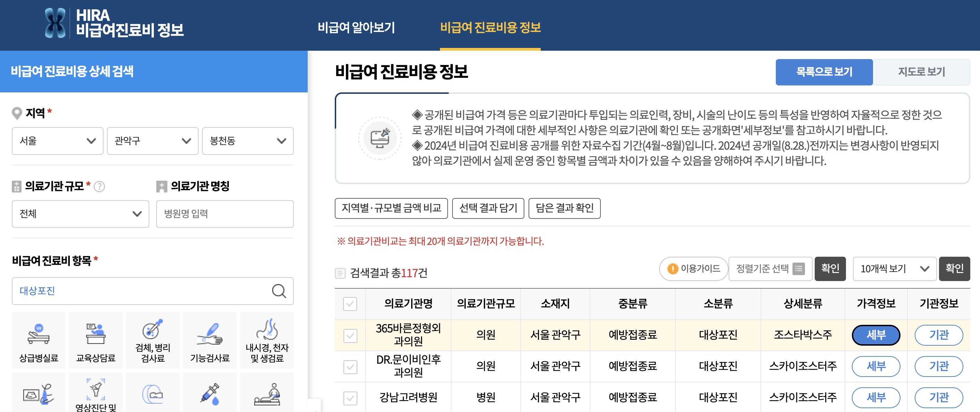This screenshot has height=412, width=980.
Task: Click the search magnifier beside 대상포진
Action: pos(280,291)
